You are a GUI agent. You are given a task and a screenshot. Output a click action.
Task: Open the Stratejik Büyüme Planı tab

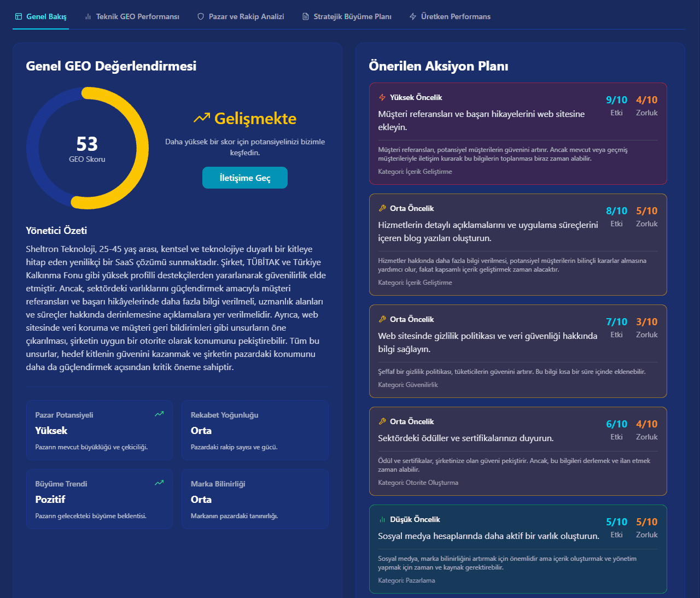(347, 16)
